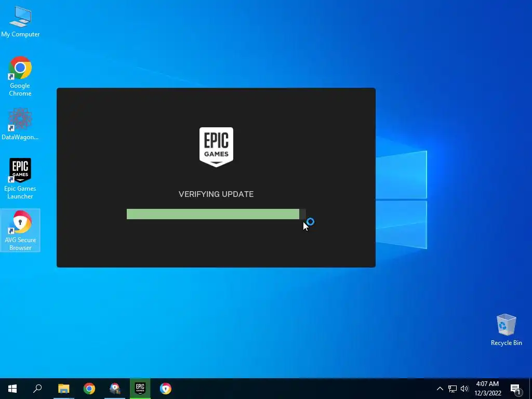Open network status in system tray
532x399 pixels.
(x=453, y=389)
